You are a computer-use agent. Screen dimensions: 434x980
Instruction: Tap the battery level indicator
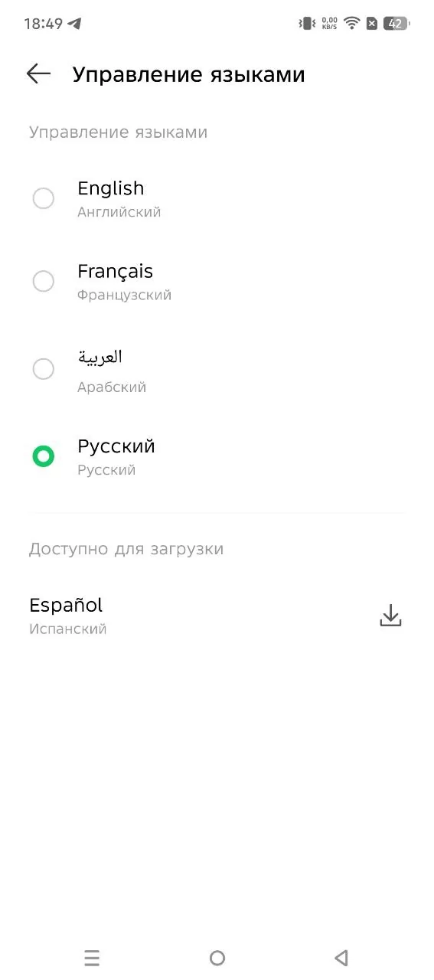click(396, 23)
